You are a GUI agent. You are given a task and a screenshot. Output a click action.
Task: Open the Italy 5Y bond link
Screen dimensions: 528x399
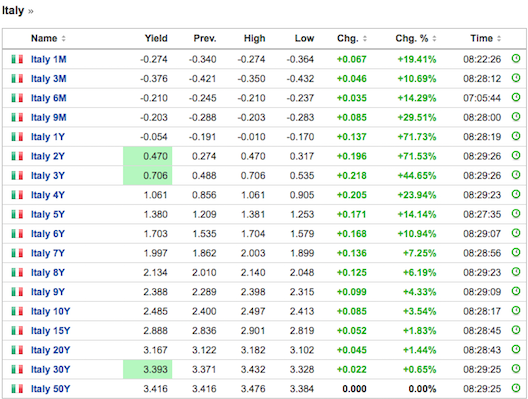tap(48, 214)
